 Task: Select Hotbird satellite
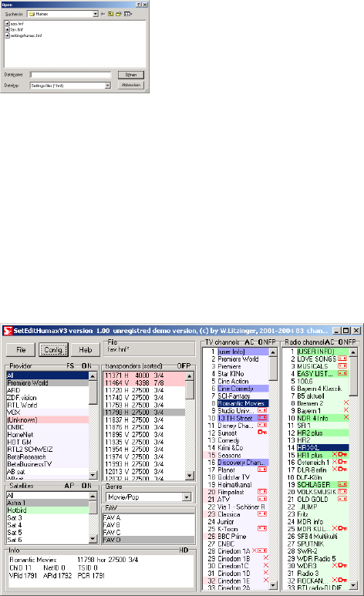[x=48, y=510]
